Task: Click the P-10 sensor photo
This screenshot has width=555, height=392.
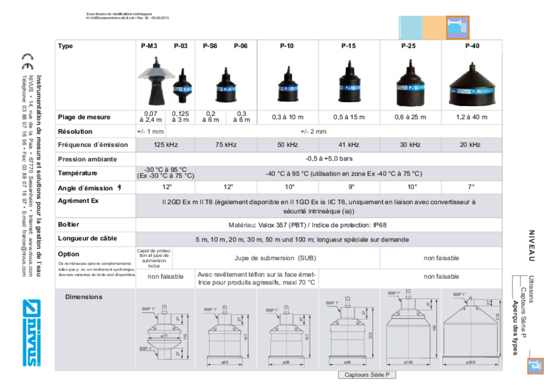Action: pyautogui.click(x=288, y=84)
